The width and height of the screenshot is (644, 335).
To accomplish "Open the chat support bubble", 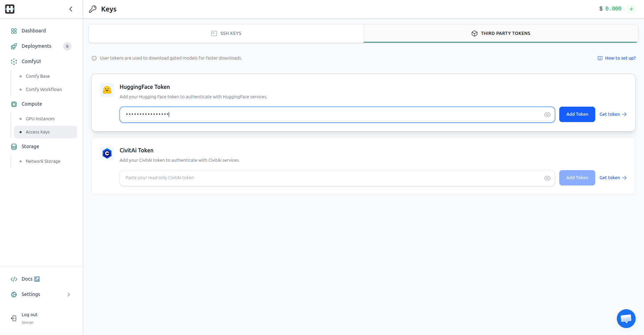I will tap(626, 319).
